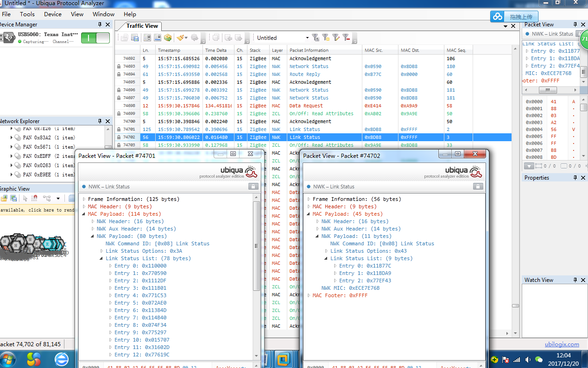The height and width of the screenshot is (368, 588).
Task: Select packet 74698 Data Request row
Action: click(x=313, y=106)
